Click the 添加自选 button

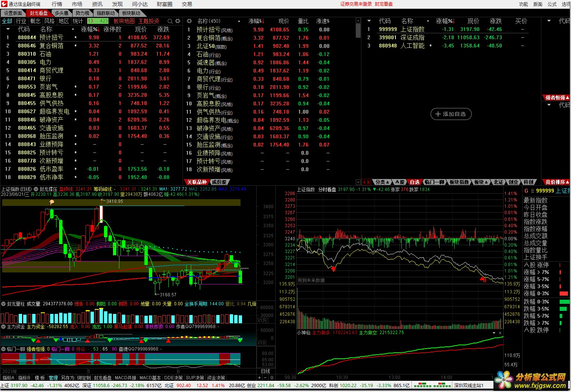click(x=451, y=114)
